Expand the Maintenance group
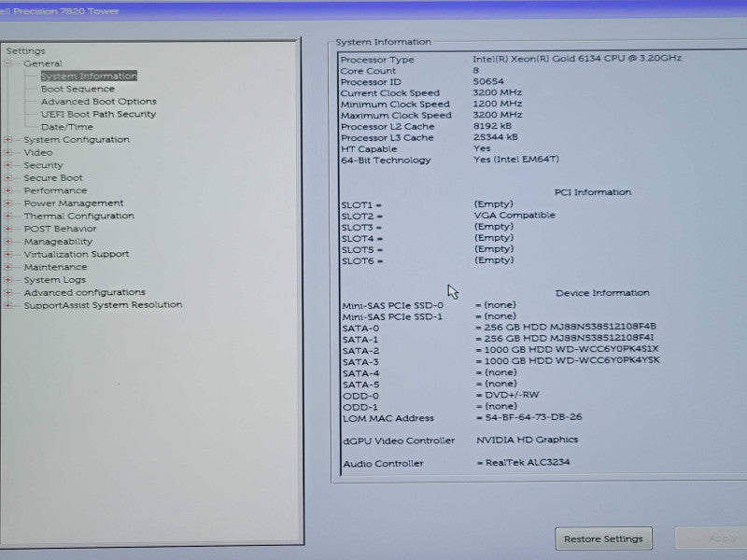 [x=8, y=267]
